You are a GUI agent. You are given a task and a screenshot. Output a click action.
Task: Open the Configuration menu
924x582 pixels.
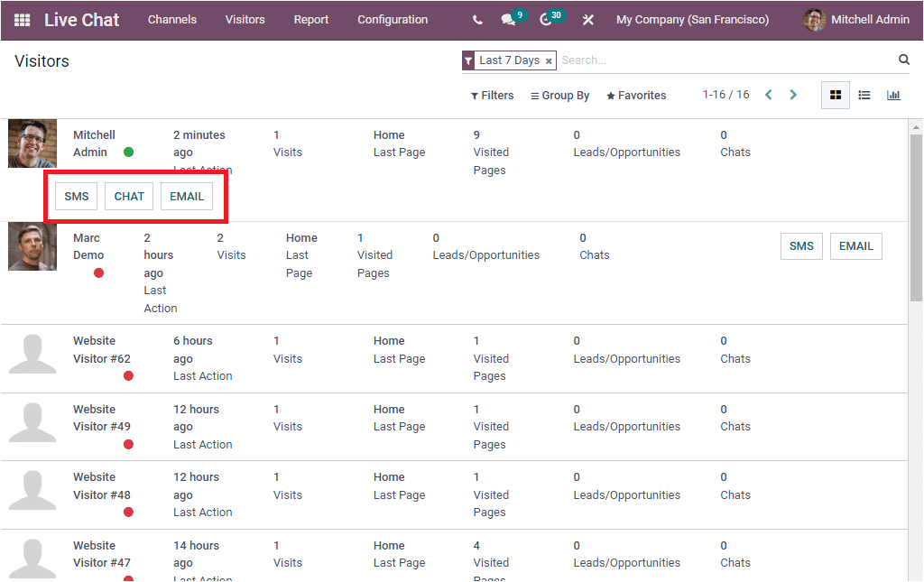pos(393,20)
